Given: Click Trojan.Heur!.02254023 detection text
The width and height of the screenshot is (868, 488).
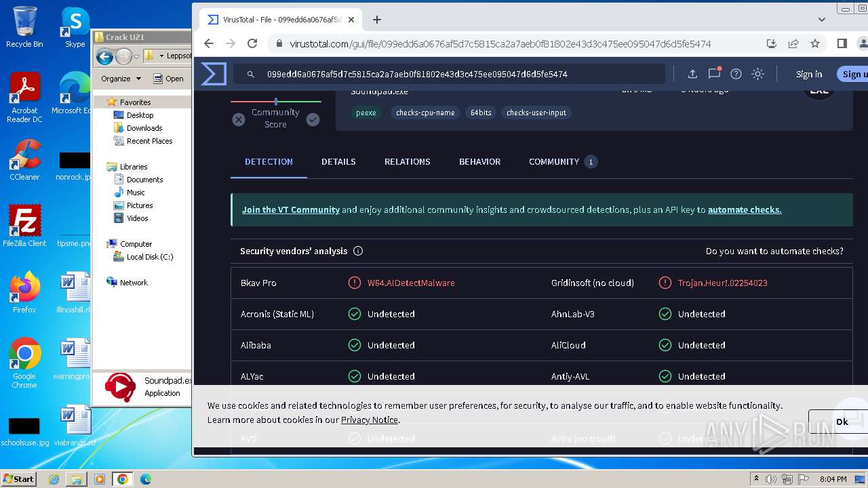Looking at the screenshot, I should click(722, 283).
